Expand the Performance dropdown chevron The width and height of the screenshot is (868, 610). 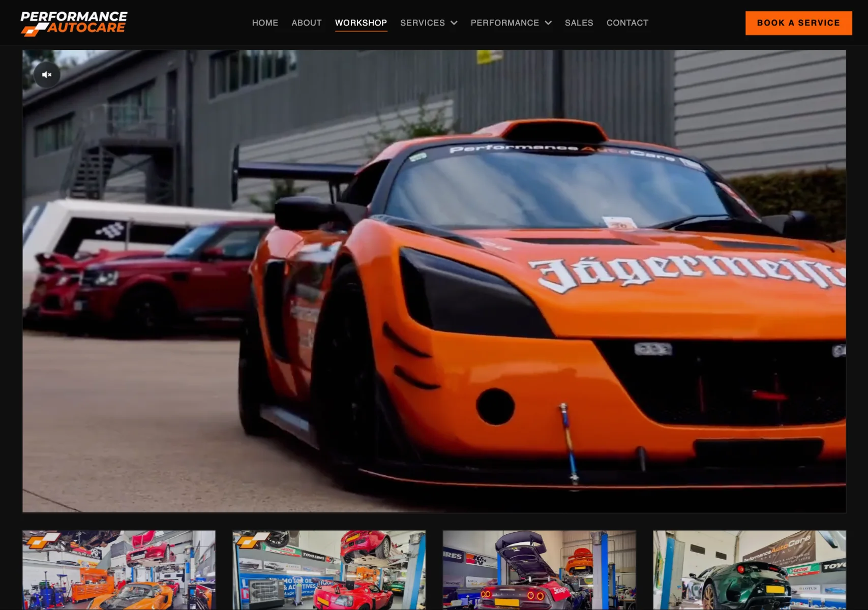click(x=548, y=23)
